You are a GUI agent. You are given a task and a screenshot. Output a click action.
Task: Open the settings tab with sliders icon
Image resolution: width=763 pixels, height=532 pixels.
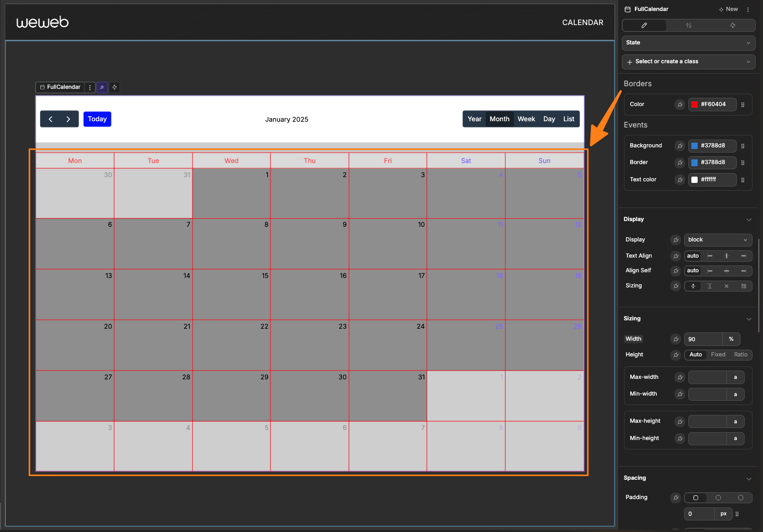pos(688,25)
